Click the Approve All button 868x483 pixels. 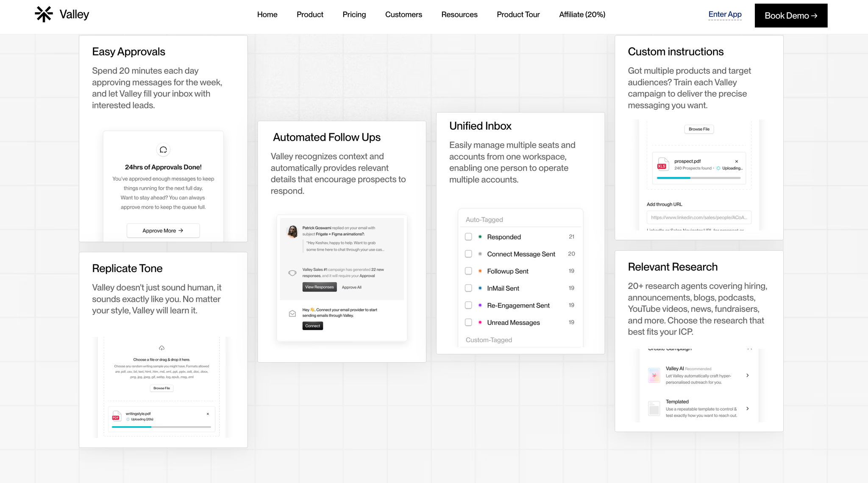352,287
